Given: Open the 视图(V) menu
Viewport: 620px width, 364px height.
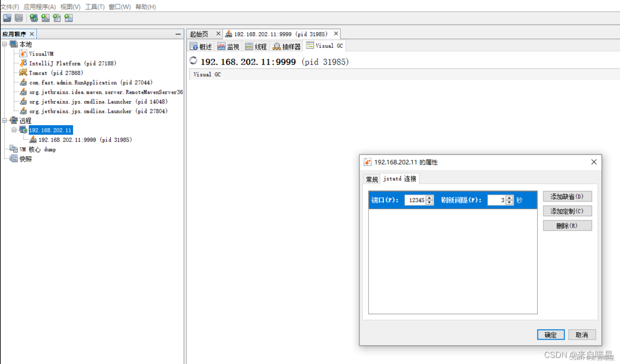Looking at the screenshot, I should [x=70, y=7].
